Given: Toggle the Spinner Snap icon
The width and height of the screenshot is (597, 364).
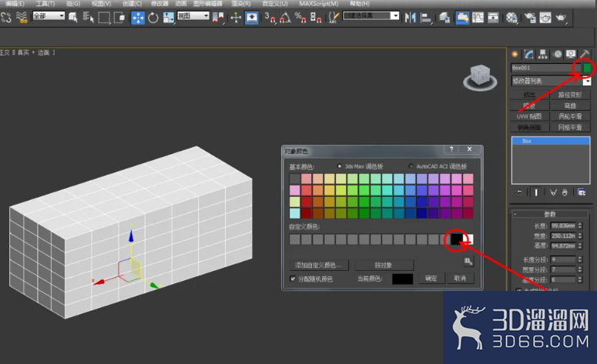Looking at the screenshot, I should tap(316, 18).
